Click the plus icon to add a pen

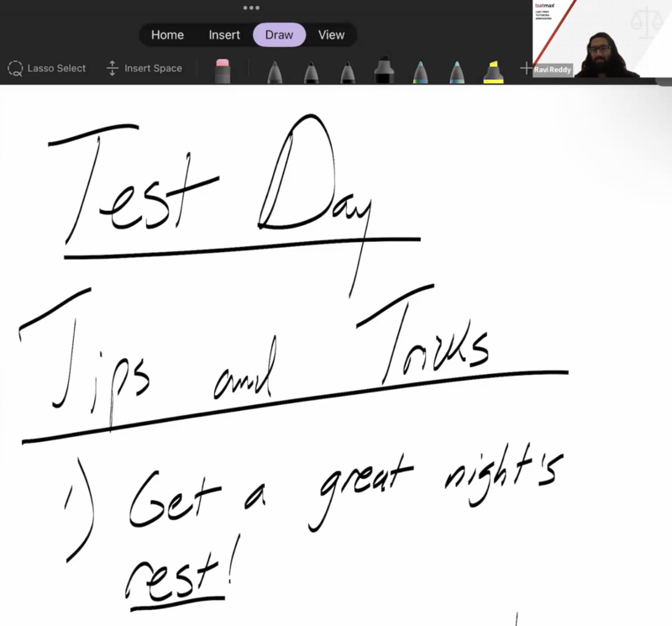pyautogui.click(x=526, y=68)
